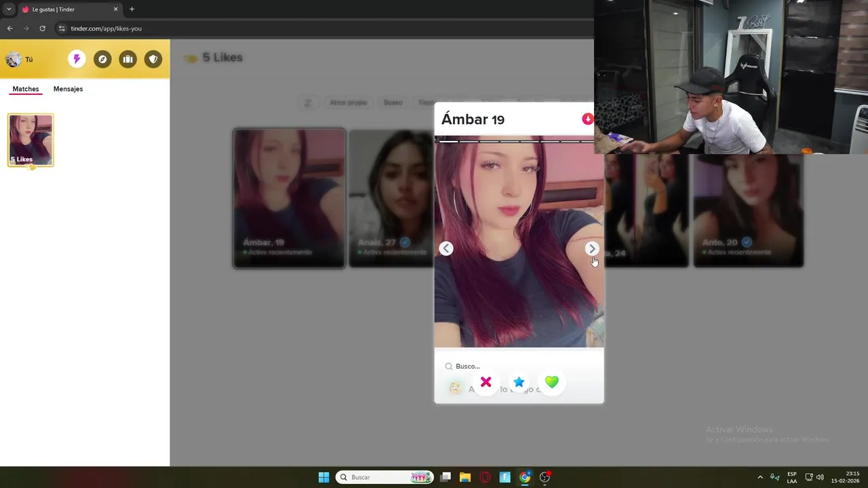Open the volume control in system tray
868x488 pixels.
tap(820, 477)
